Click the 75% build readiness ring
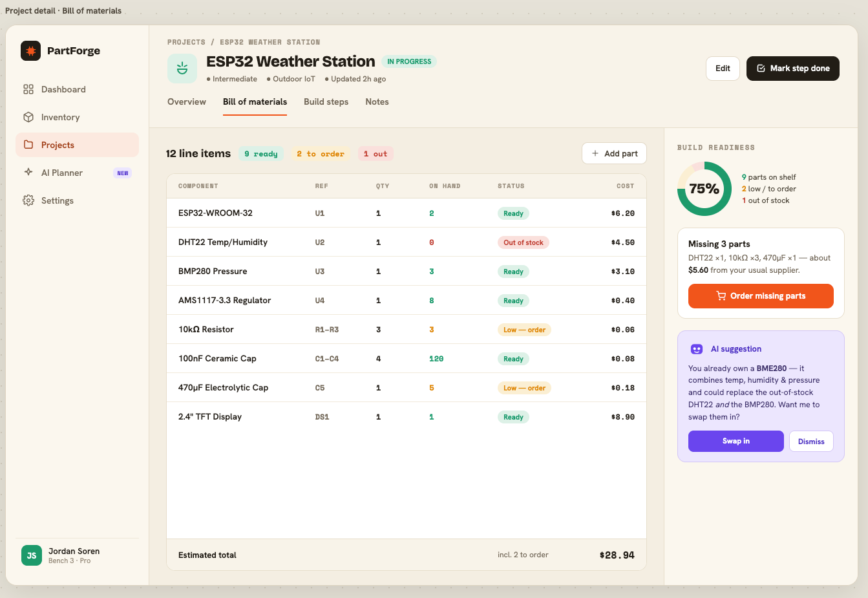 pos(704,189)
